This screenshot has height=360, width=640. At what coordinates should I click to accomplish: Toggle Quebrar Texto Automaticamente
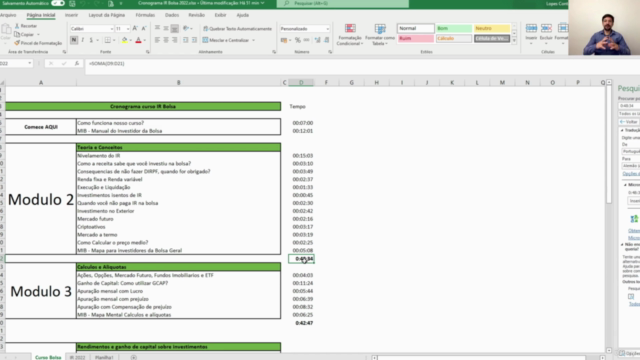(237, 29)
